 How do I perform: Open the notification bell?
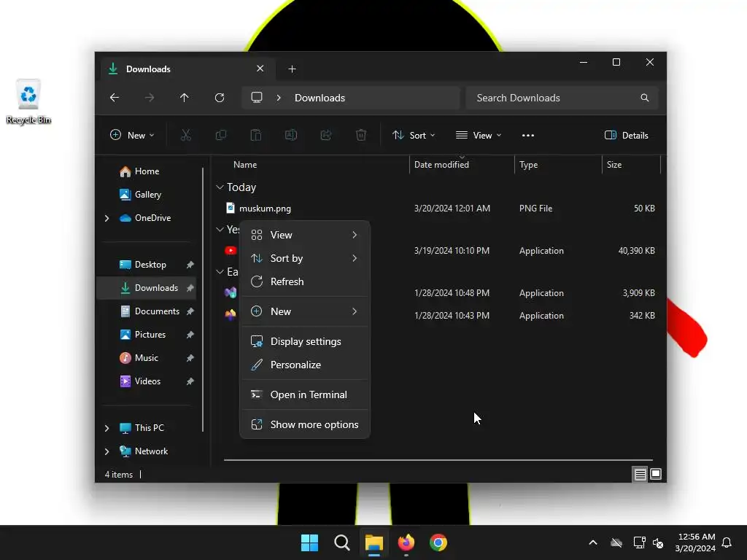[727, 542]
